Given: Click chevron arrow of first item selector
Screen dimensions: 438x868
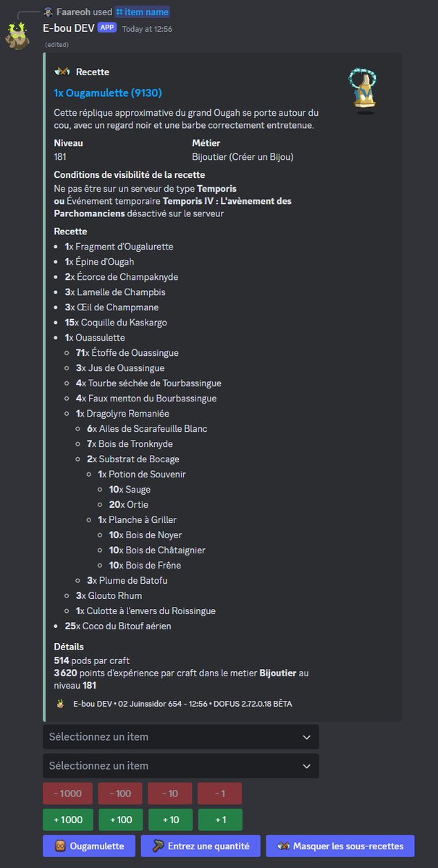Looking at the screenshot, I should (306, 737).
